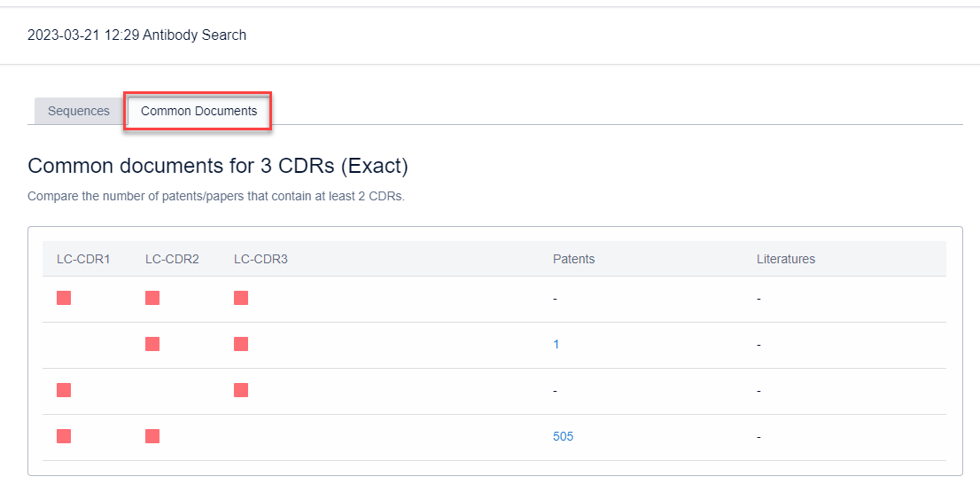This screenshot has width=980, height=500.
Task: Switch to the Sequences tab
Action: [x=78, y=111]
